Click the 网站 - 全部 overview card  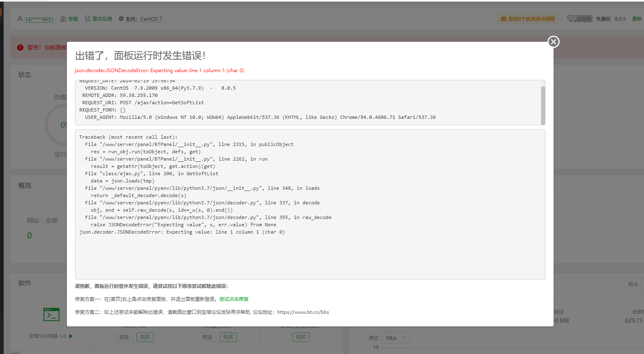(x=42, y=229)
